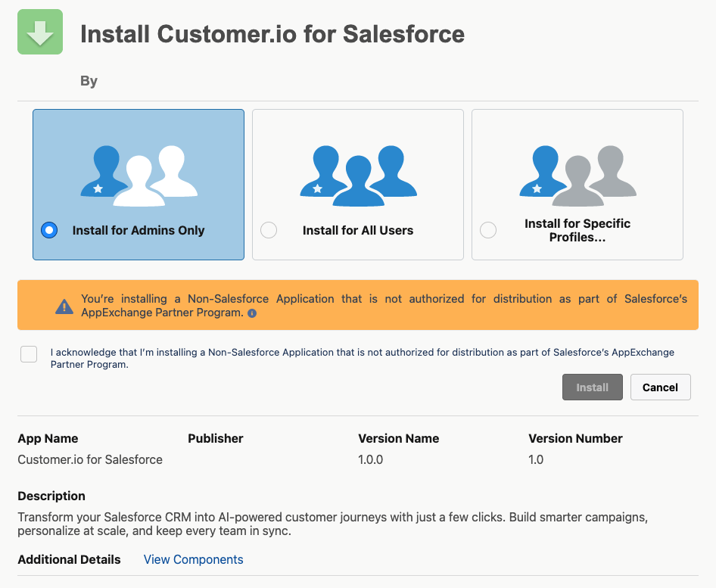Screen dimensions: 716x588
Task: Click the Description heading
Action: click(x=51, y=496)
